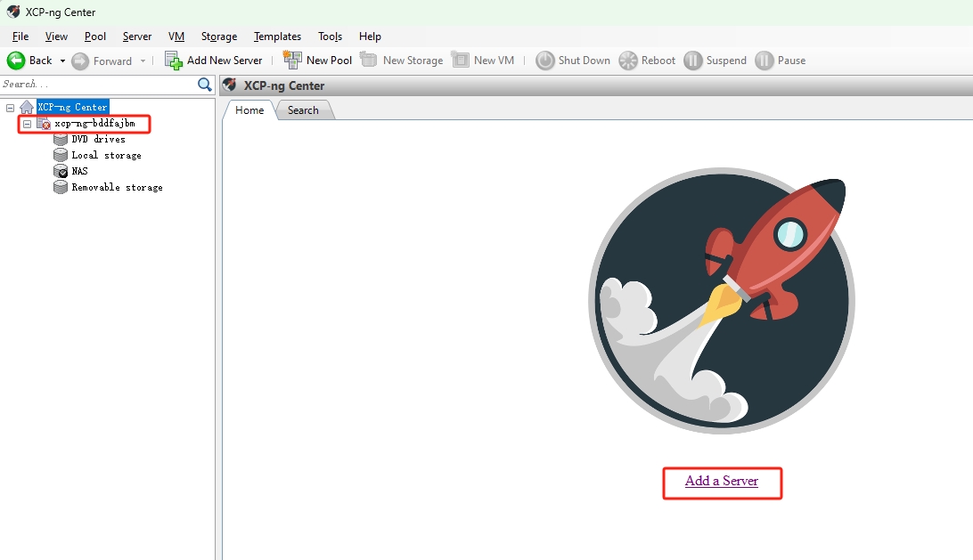Click the rocket icon in the header bar
Screen dimensions: 973x560
(x=230, y=85)
